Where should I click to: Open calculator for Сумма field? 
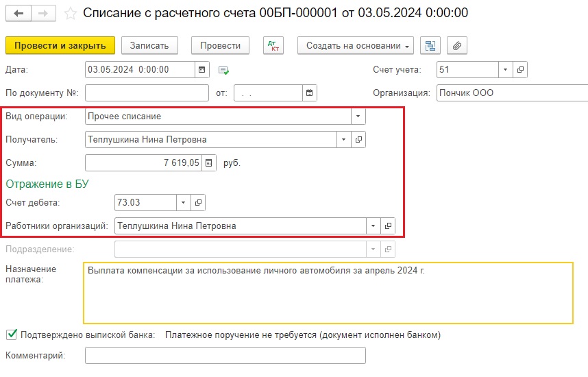[210, 163]
